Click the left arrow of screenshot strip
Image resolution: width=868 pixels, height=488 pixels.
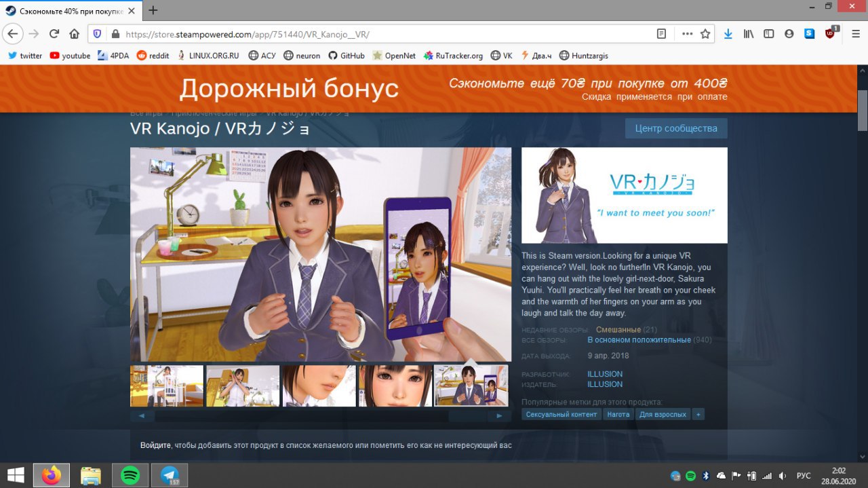(x=142, y=415)
